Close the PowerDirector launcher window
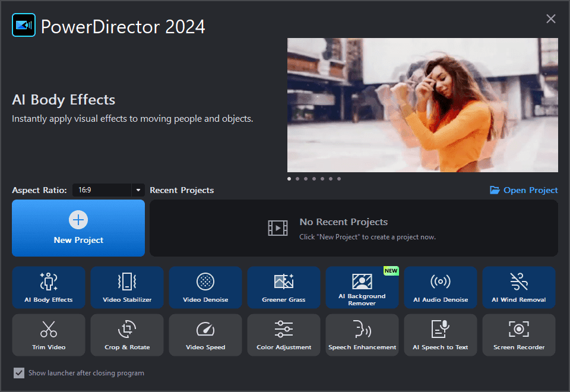The width and height of the screenshot is (570, 392). coord(551,19)
